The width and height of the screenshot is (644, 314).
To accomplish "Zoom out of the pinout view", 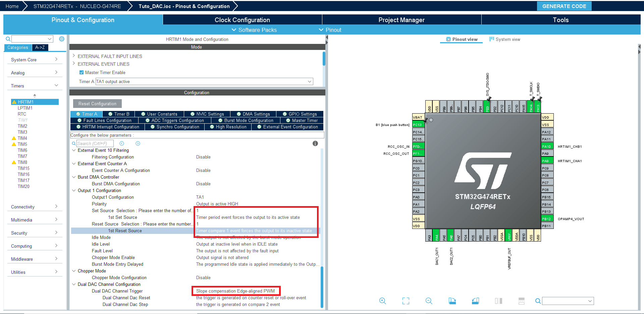I will [429, 301].
